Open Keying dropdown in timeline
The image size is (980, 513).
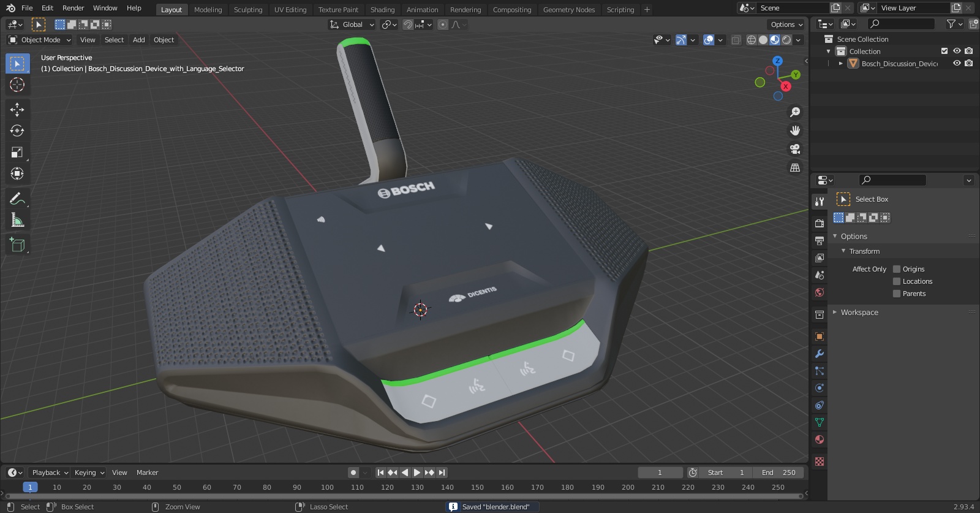89,473
